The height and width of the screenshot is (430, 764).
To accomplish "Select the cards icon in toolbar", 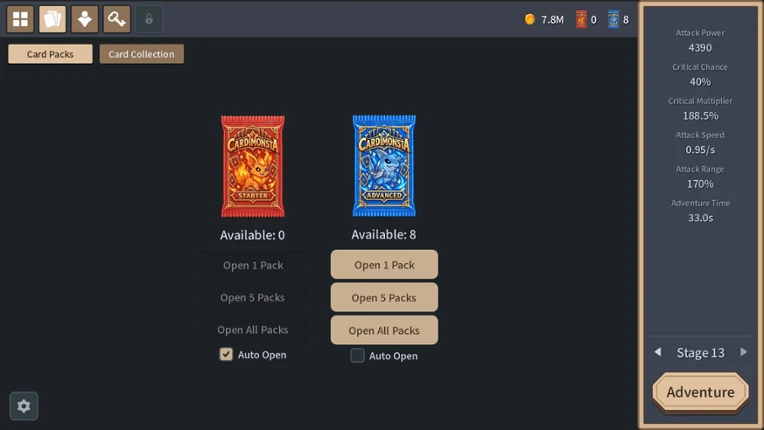I will tap(52, 19).
